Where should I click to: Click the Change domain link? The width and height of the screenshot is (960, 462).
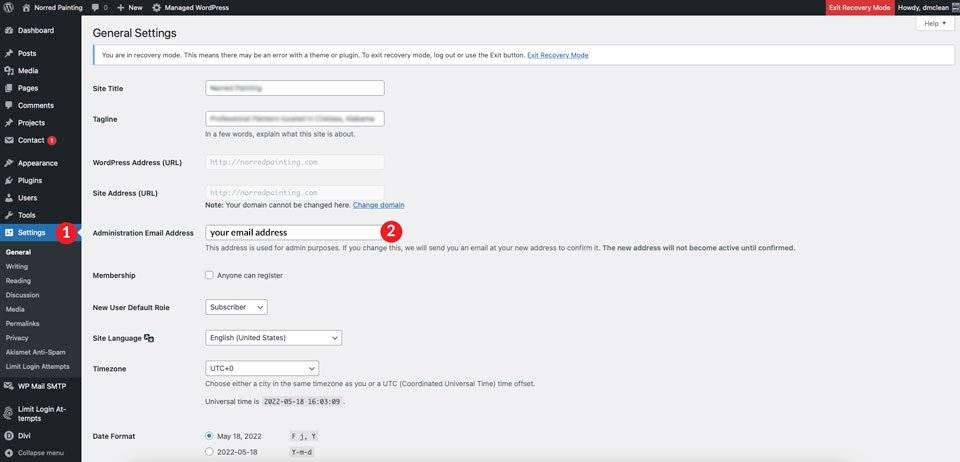coord(378,205)
